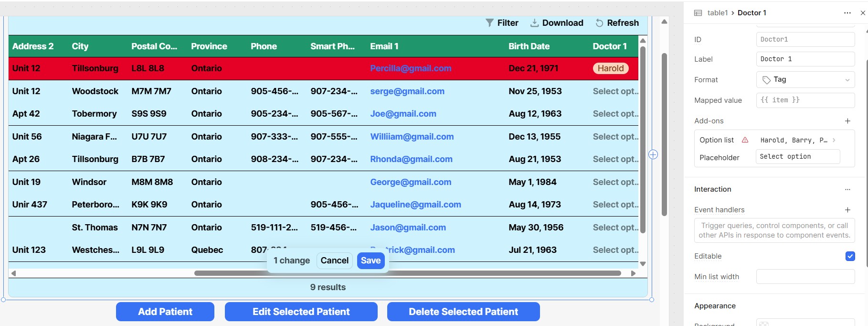Click the Delete Selected Patient button
This screenshot has height=326, width=868.
(463, 312)
